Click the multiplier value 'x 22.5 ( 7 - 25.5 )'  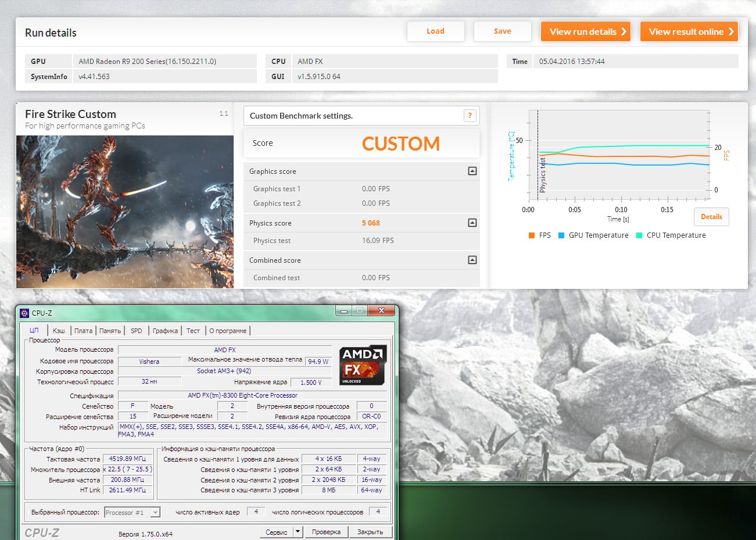pos(128,469)
